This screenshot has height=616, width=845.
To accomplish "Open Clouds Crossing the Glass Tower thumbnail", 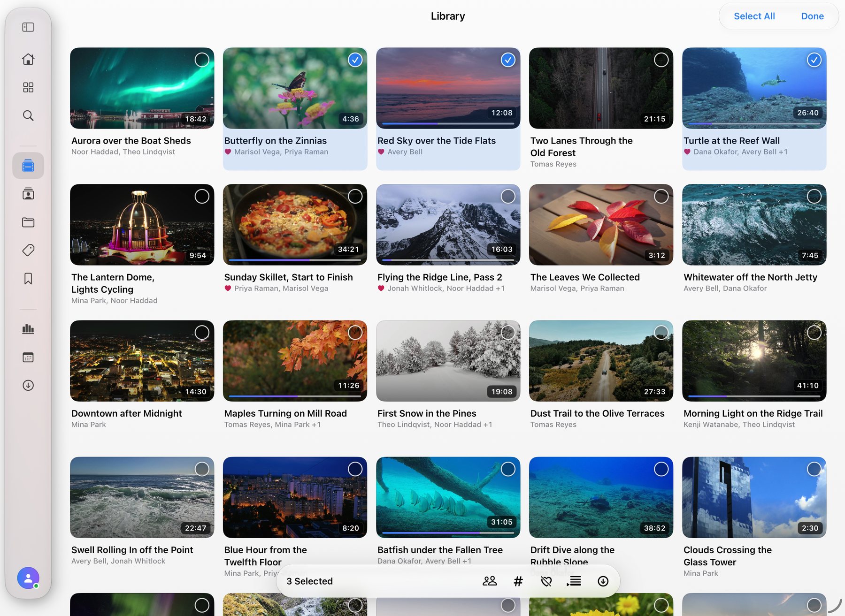I will click(x=754, y=497).
